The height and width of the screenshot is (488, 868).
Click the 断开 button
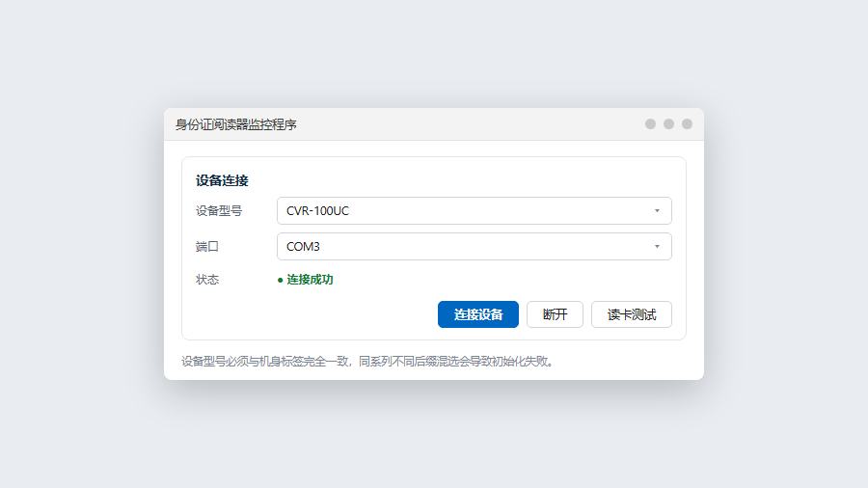pyautogui.click(x=555, y=314)
